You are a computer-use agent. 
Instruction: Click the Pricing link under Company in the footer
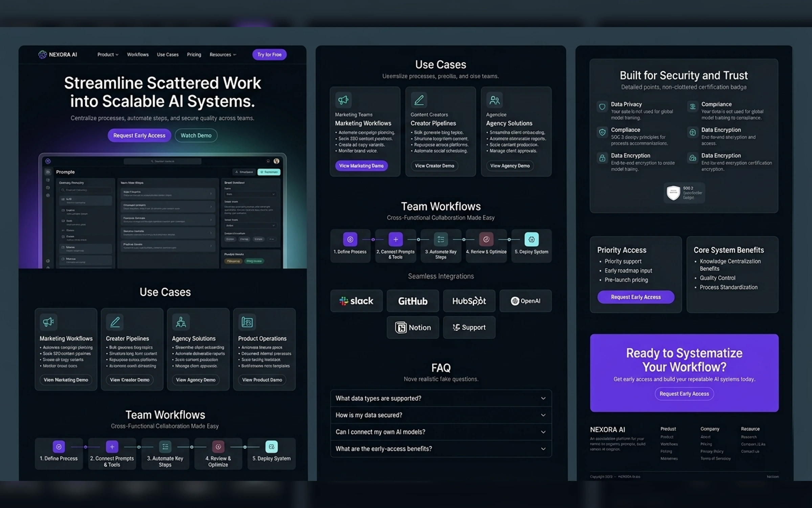click(x=706, y=444)
